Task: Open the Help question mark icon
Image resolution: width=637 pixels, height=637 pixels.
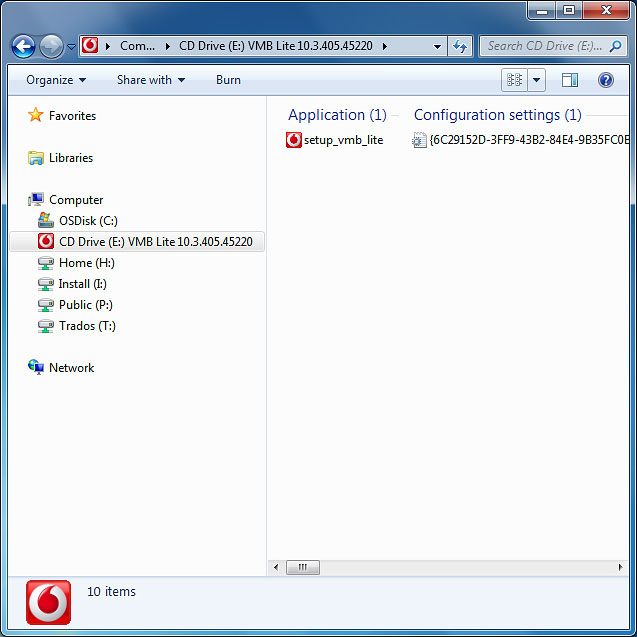Action: click(605, 80)
